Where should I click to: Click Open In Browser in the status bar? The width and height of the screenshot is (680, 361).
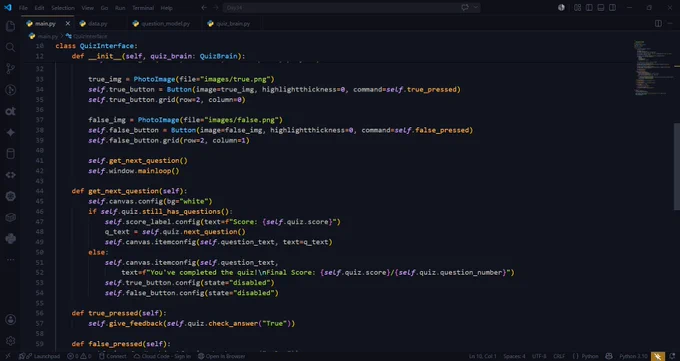(x=222, y=356)
